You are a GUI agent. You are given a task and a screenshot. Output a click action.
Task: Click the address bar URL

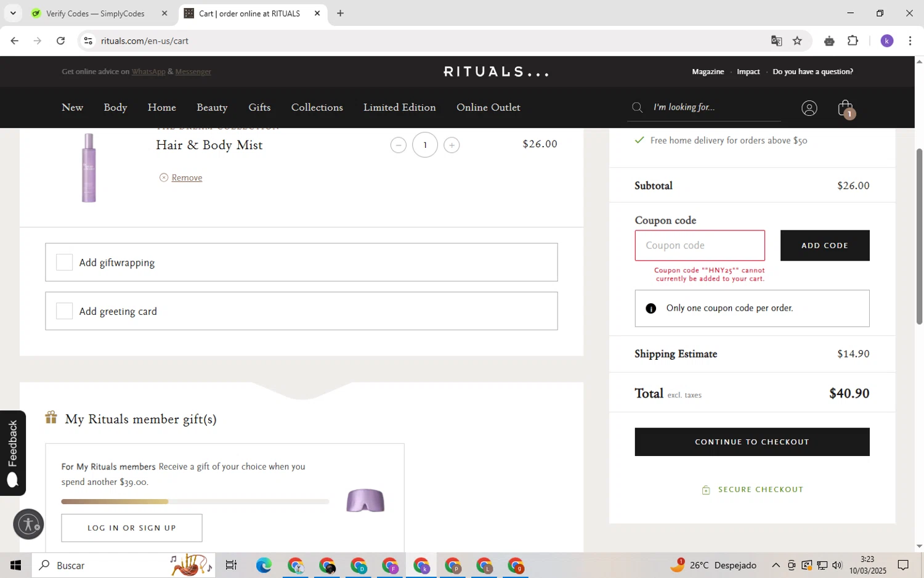(x=145, y=41)
